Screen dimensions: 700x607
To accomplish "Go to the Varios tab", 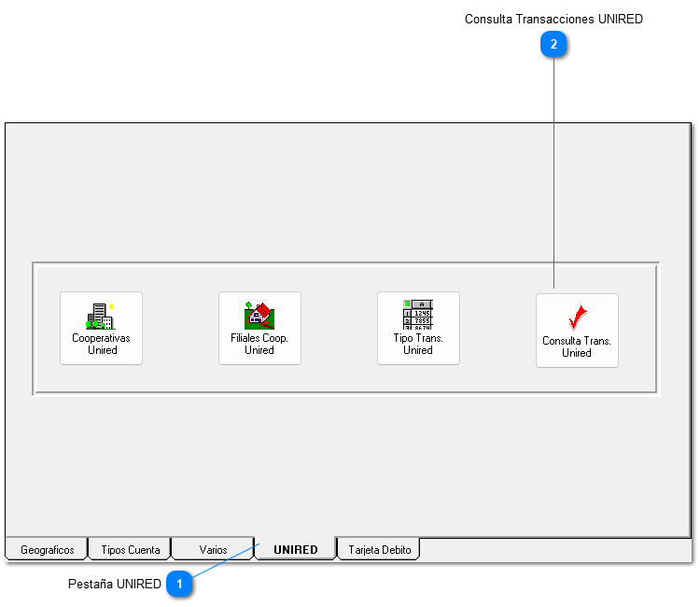I will coord(213,550).
